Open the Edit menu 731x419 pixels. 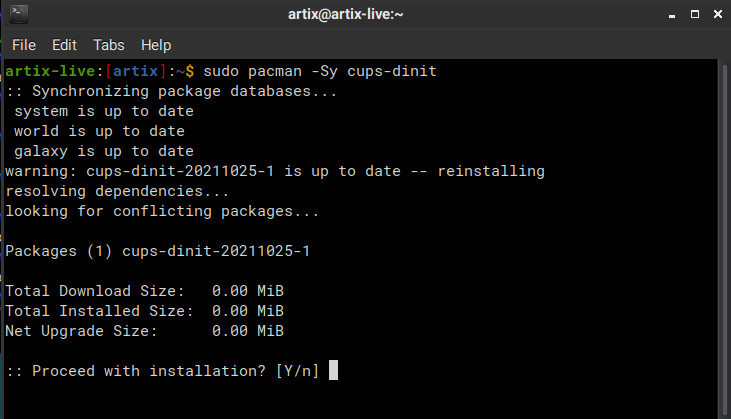tap(64, 45)
